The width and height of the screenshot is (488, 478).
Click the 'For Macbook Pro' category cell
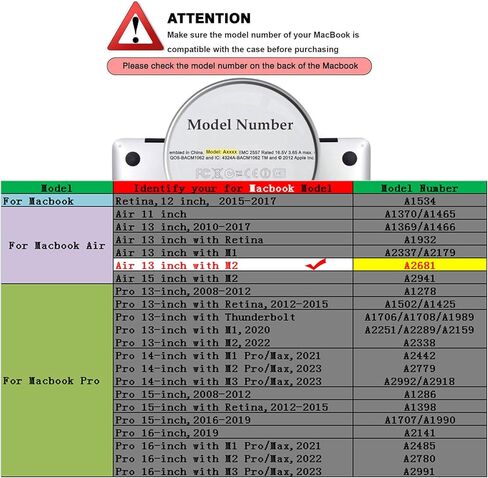coord(57,380)
